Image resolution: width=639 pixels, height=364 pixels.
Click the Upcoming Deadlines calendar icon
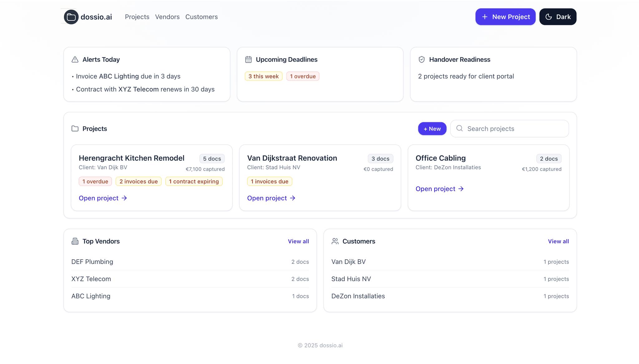coord(248,60)
